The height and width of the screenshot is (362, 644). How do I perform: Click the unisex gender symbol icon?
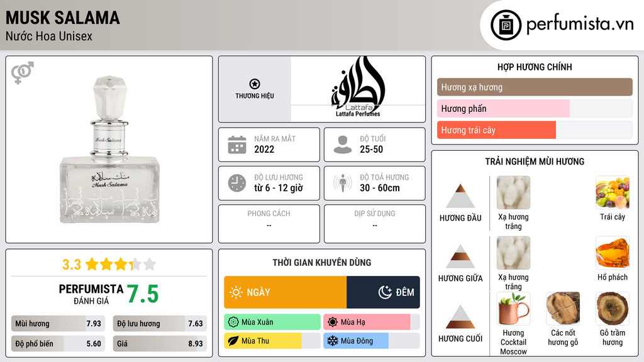coord(23,73)
